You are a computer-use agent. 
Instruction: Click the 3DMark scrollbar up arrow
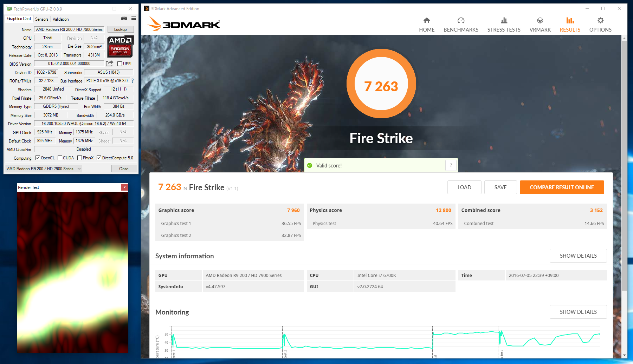(x=624, y=38)
